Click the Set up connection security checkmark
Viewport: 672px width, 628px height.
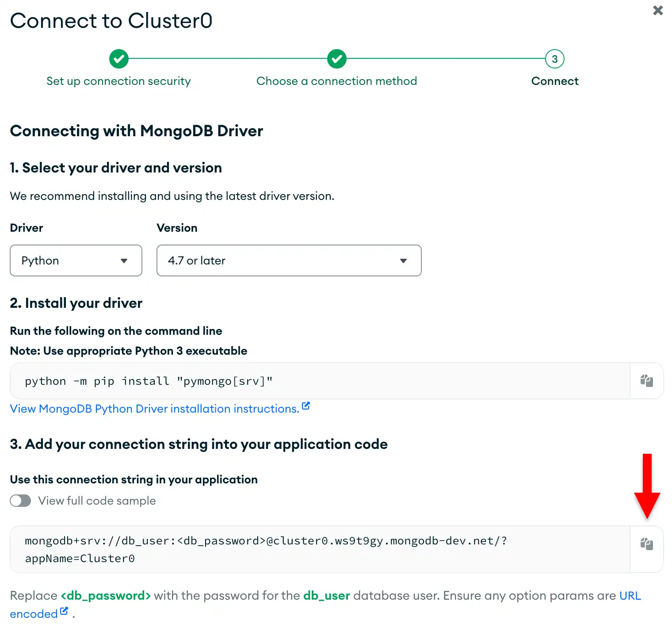click(118, 58)
